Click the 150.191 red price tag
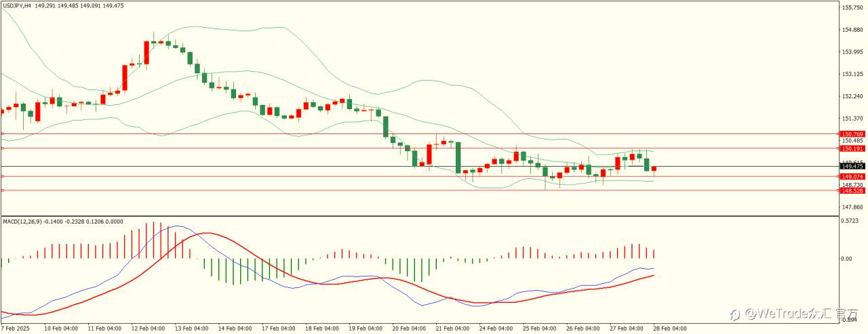This screenshot has height=334, width=868. pos(851,148)
